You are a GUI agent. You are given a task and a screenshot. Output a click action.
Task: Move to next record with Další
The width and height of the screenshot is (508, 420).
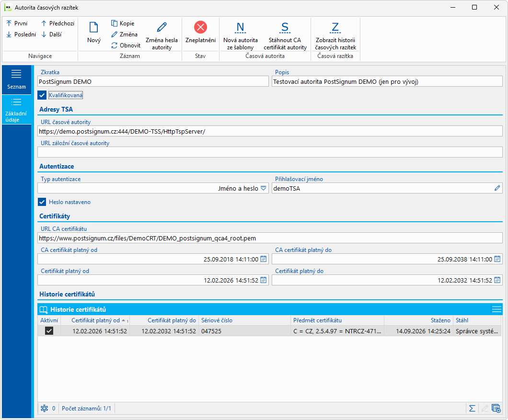pyautogui.click(x=51, y=34)
